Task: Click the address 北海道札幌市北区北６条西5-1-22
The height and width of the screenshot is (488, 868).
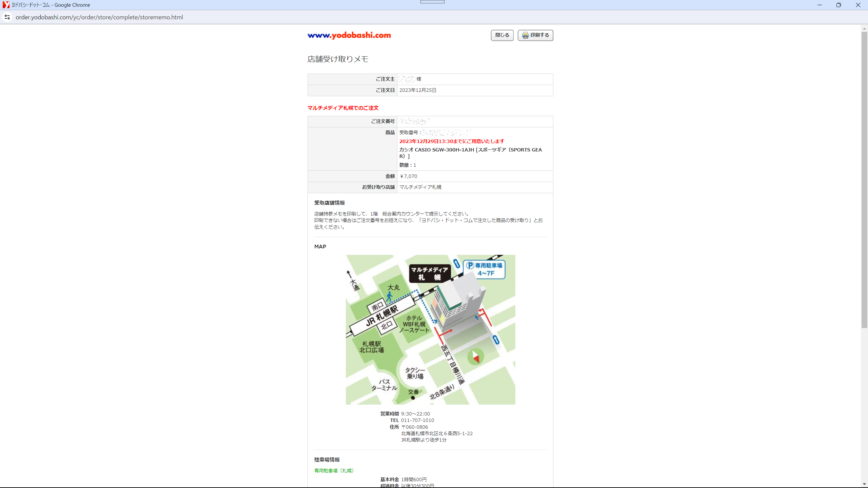Action: 437,433
